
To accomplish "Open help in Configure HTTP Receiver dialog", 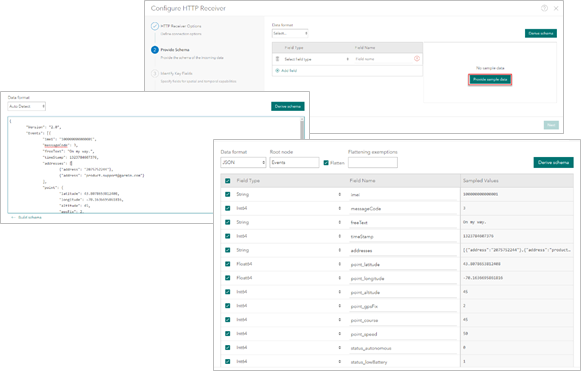I will point(544,8).
